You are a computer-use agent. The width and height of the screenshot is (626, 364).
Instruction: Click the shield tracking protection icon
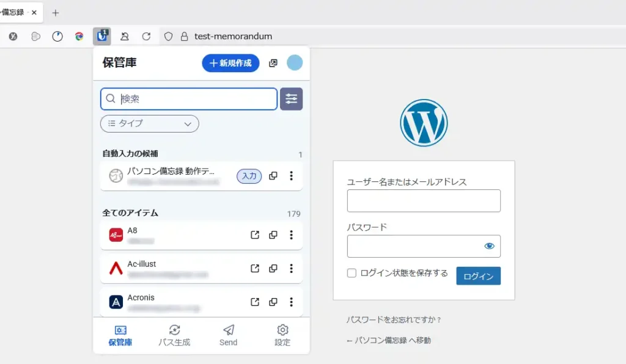coord(169,36)
